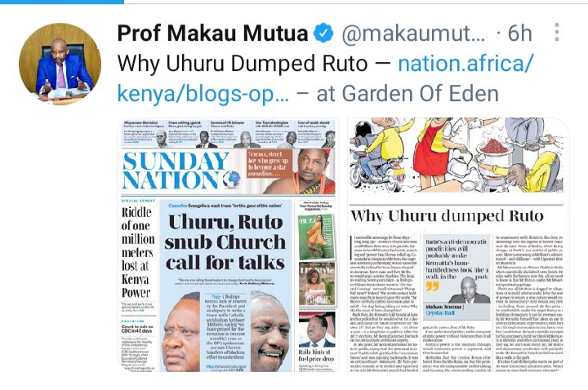Tap the Sunday Nation masthead logo
Viewport: 588px width, 390px height.
point(181,171)
